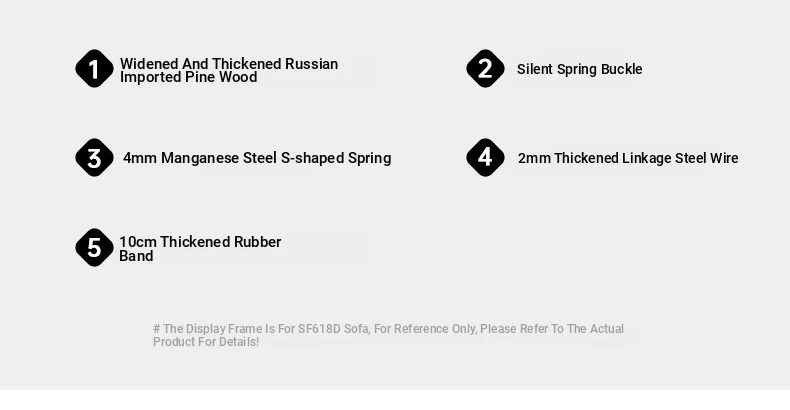Click "2mm Thickened Linkage Steel Wire" label

[x=628, y=158]
